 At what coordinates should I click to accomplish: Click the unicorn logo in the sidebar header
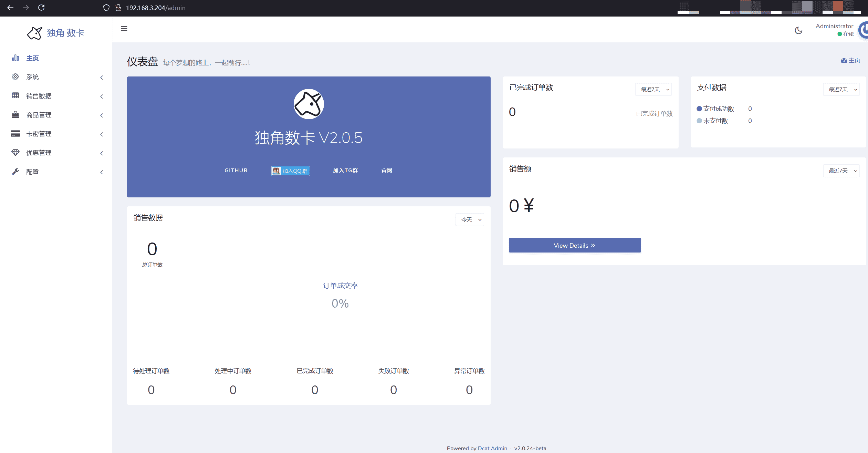(35, 33)
